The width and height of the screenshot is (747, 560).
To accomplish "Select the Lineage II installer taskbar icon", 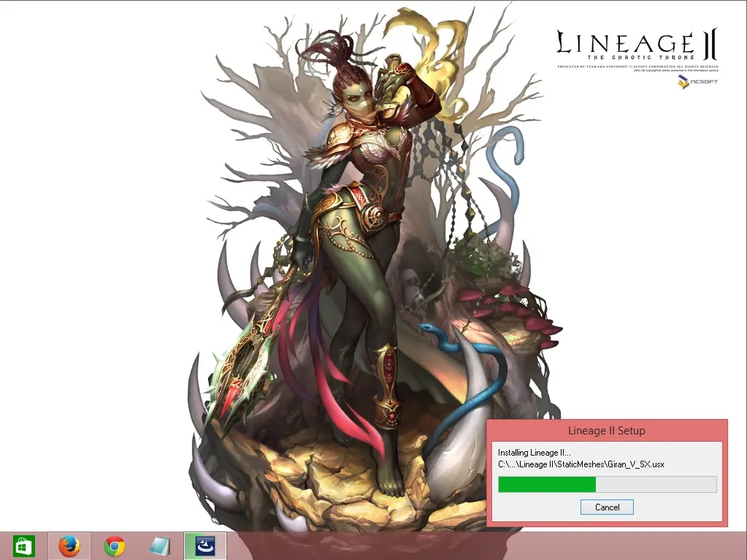I will click(x=205, y=546).
